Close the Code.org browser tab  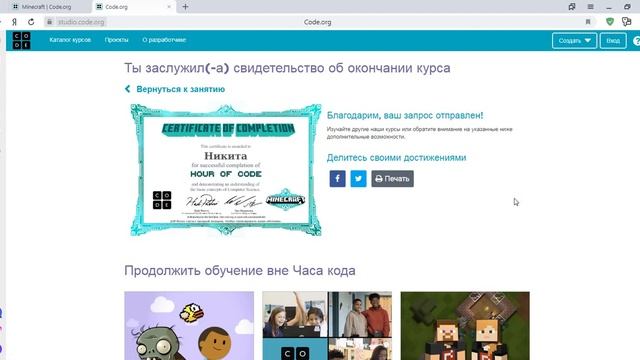coord(169,7)
